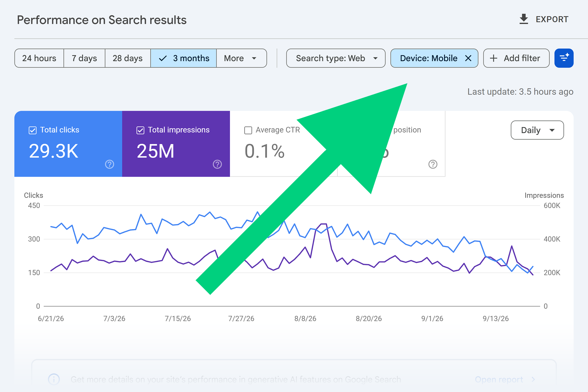Remove the Device: Mobile filter with X

[x=468, y=58]
